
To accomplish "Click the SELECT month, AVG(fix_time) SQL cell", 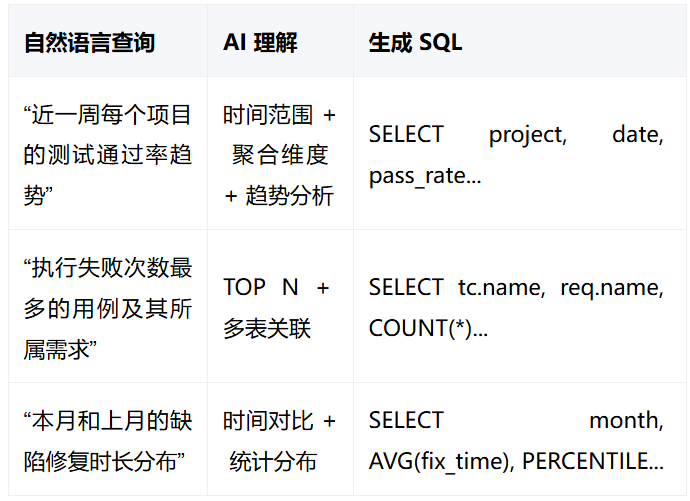I will coord(519,440).
